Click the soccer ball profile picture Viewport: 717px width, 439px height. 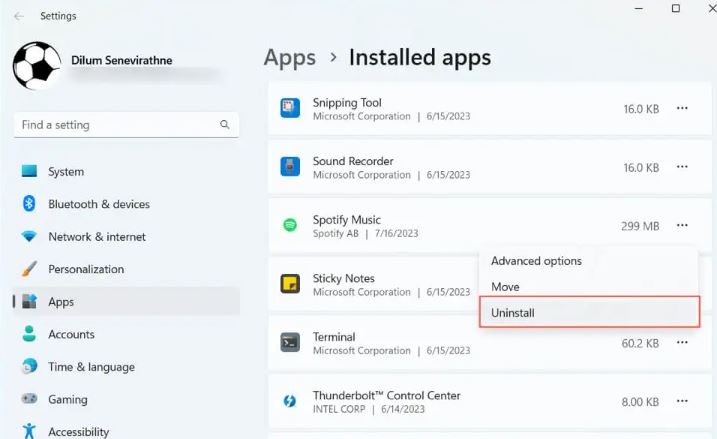click(x=37, y=65)
